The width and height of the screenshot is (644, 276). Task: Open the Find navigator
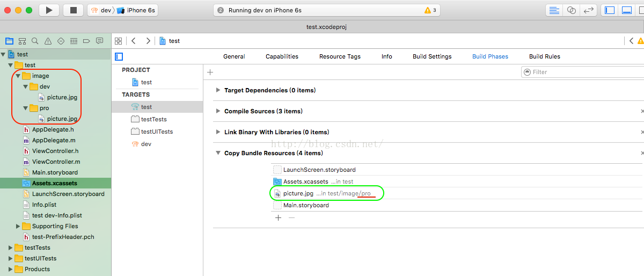[35, 41]
